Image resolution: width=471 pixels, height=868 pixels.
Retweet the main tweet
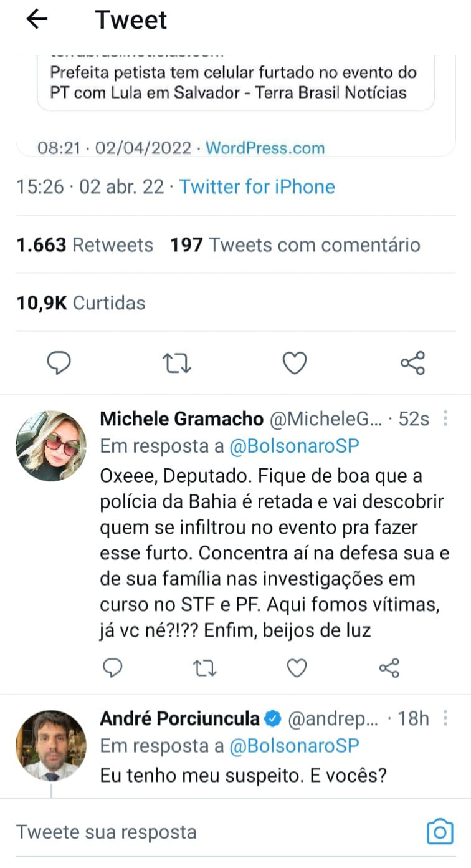point(177,362)
